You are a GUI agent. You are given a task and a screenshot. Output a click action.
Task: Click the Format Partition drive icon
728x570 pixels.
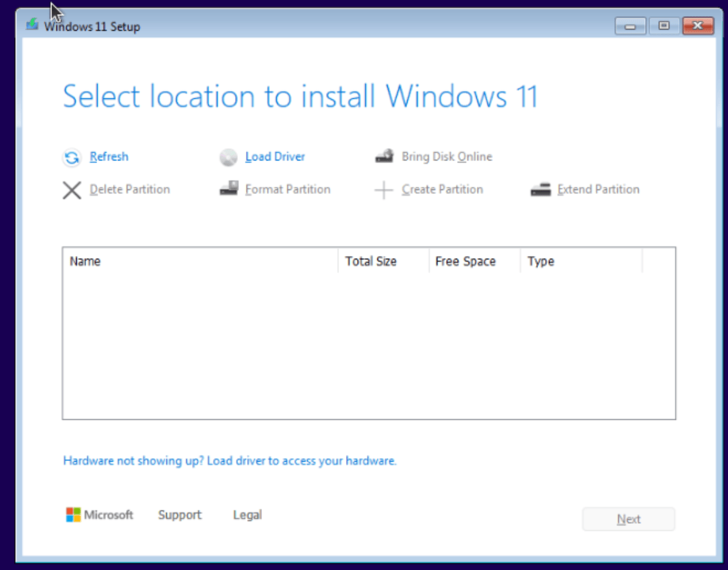(229, 189)
